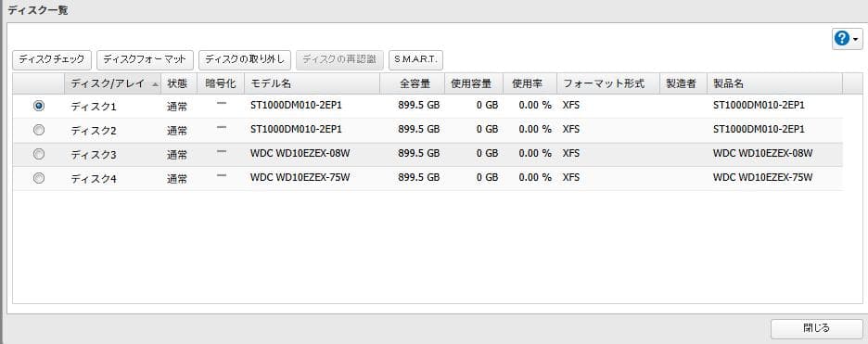Click ディスク1 format type XFS
868x344 pixels.
570,105
